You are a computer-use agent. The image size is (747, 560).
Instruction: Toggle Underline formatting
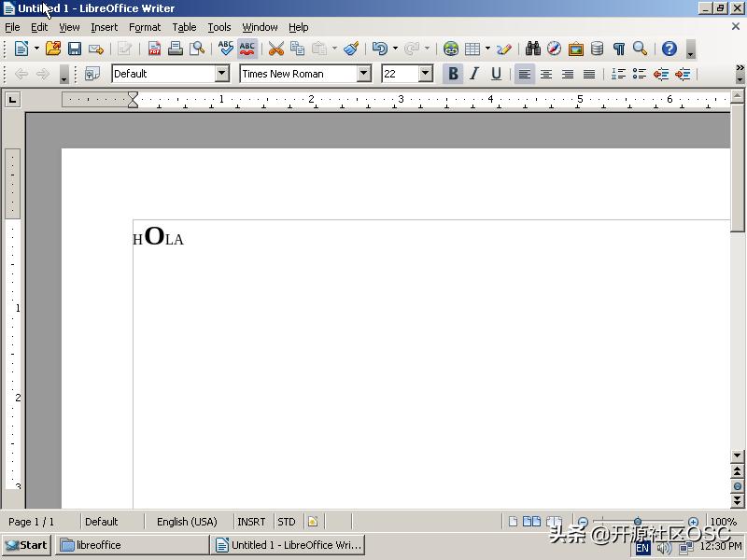coord(496,74)
